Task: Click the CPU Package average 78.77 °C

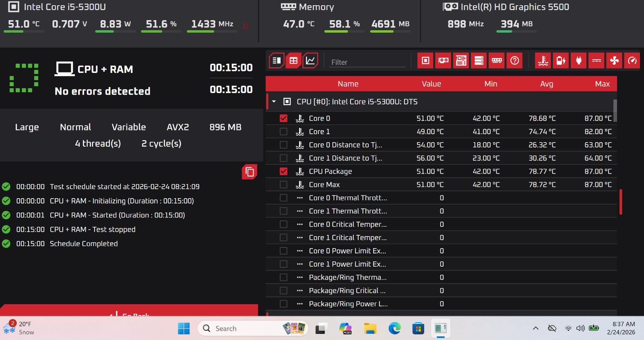Action: (x=542, y=172)
